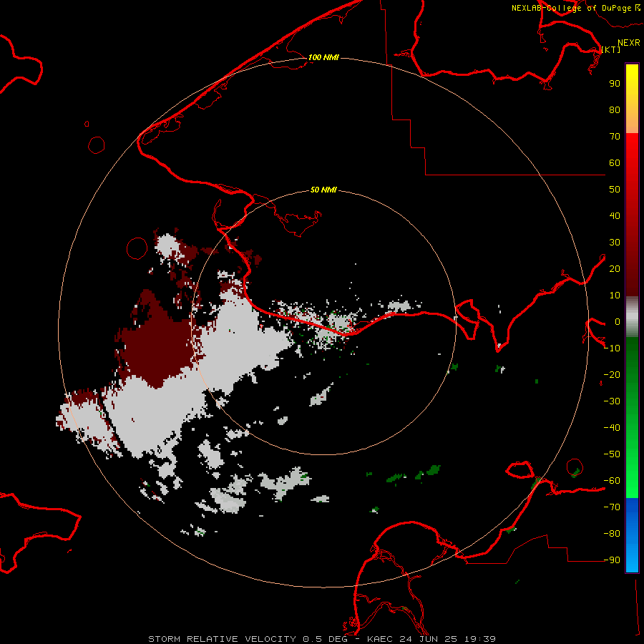Click the 100 NMI range ring label
Image resolution: width=644 pixels, height=644 pixels.
coord(323,57)
